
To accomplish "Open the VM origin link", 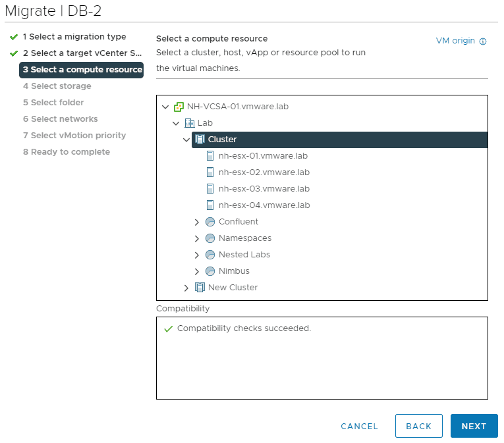I will coord(455,41).
